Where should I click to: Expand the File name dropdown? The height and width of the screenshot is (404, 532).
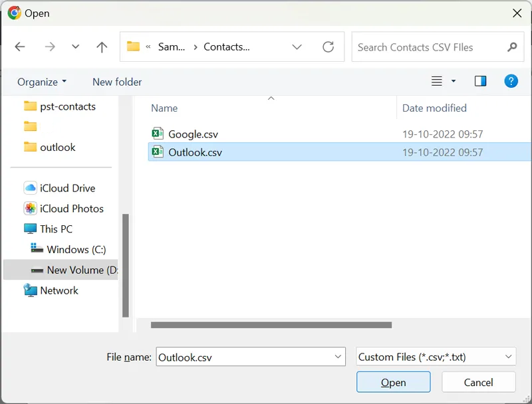pos(338,357)
